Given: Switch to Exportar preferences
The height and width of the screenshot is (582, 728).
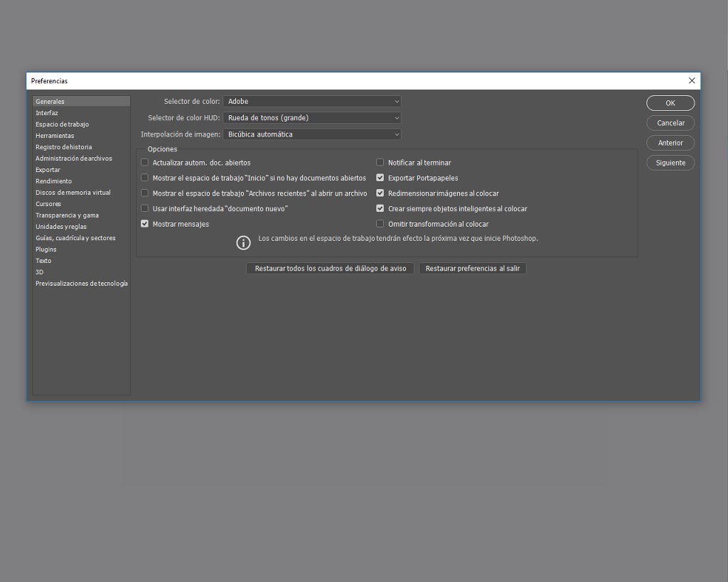Looking at the screenshot, I should [x=81, y=170].
